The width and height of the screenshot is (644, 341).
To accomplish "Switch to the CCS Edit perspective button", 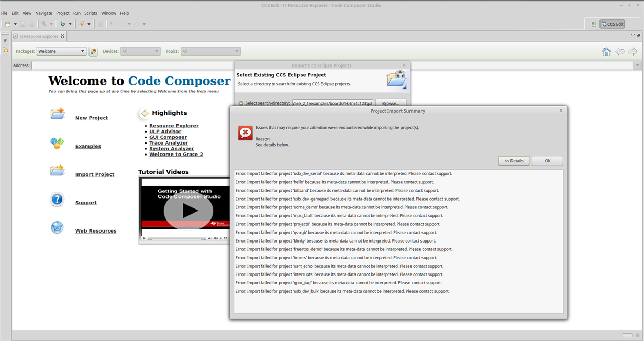I will point(612,24).
